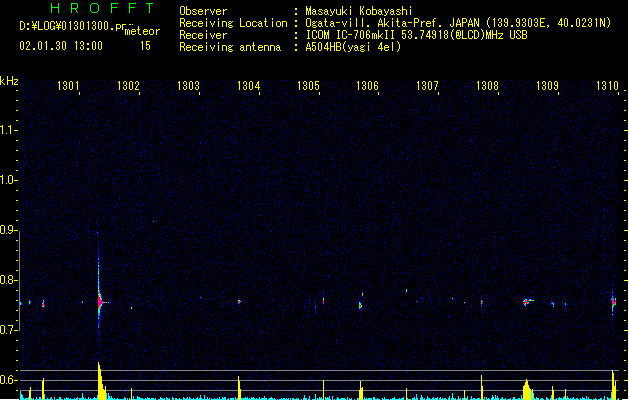
Task: Click the meteor count value 15
Action: [x=145, y=46]
